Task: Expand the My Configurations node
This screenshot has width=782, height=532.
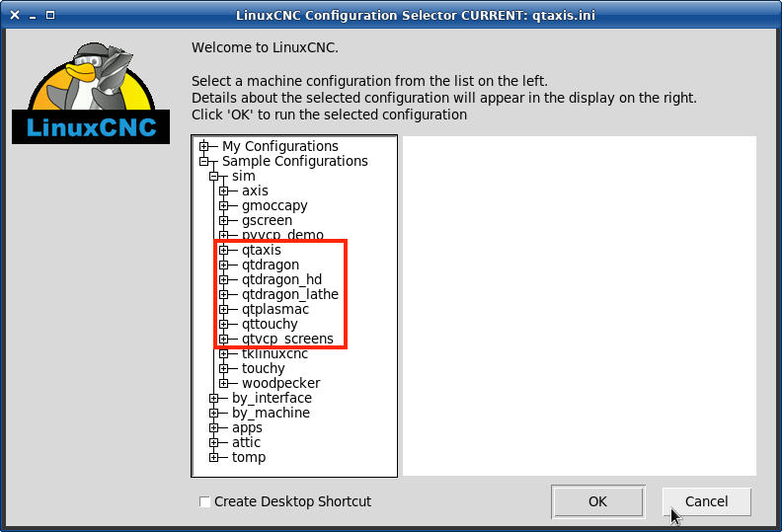Action: 204,146
